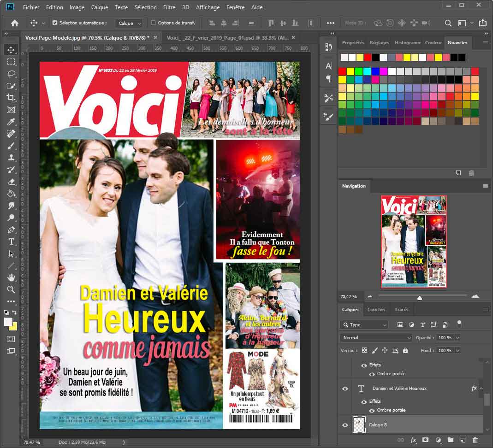Switch to the Voici_-_22_F_vrier_2019 document tab
The image size is (493, 448).
(227, 38)
